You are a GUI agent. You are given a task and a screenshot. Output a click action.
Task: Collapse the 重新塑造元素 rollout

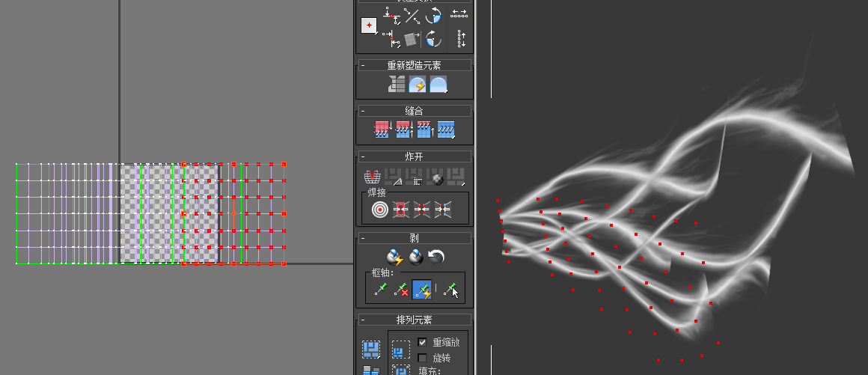415,65
